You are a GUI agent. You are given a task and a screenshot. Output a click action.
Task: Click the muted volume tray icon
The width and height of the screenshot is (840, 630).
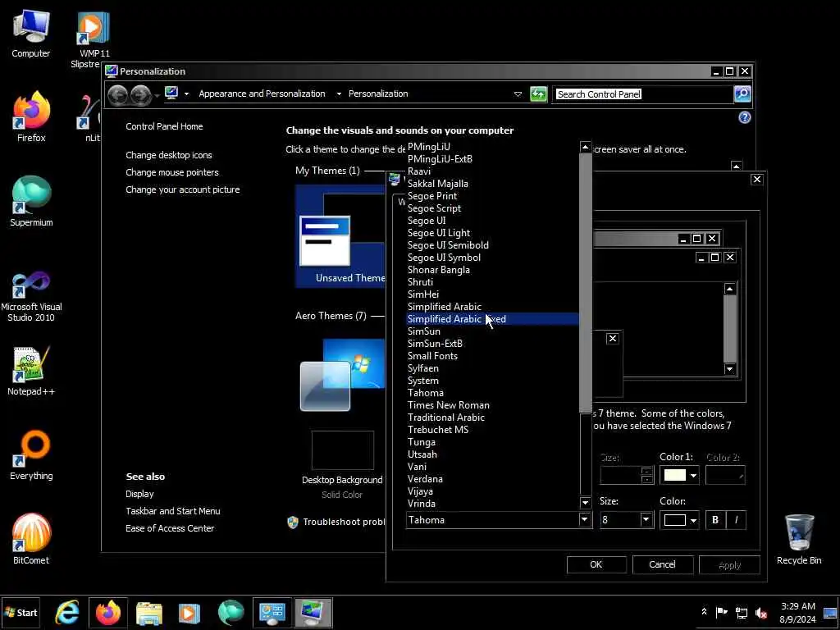click(x=760, y=612)
